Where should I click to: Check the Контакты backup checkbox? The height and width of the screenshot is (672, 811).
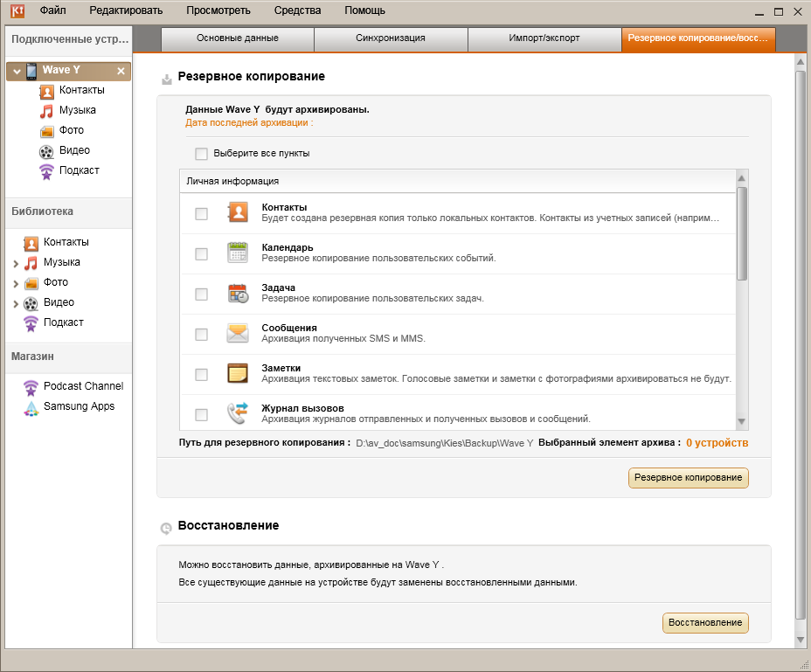point(202,214)
